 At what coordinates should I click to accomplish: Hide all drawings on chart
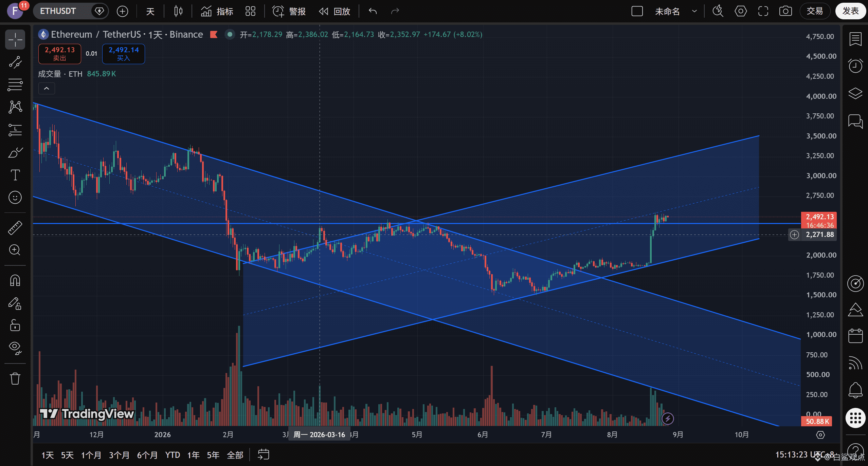[15, 348]
